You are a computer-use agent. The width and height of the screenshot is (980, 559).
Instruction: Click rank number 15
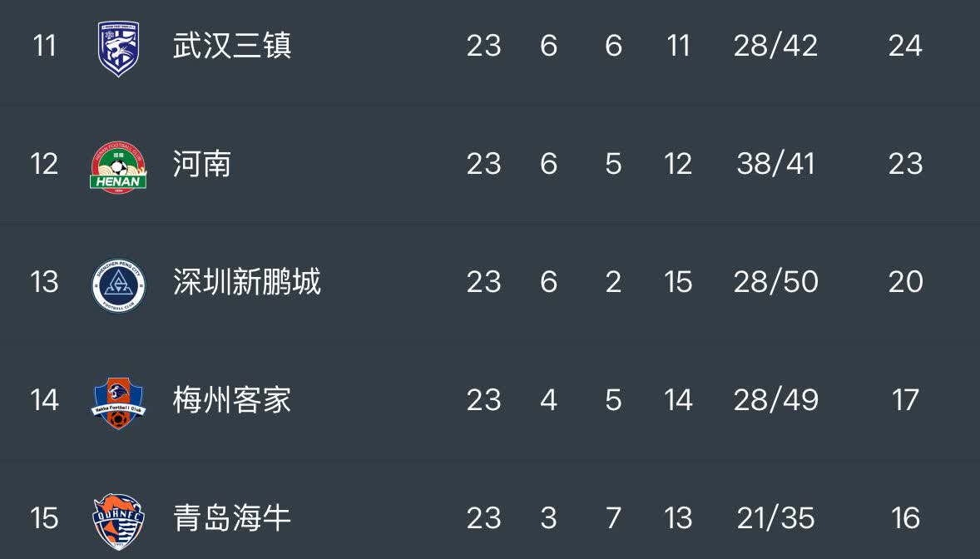click(44, 518)
